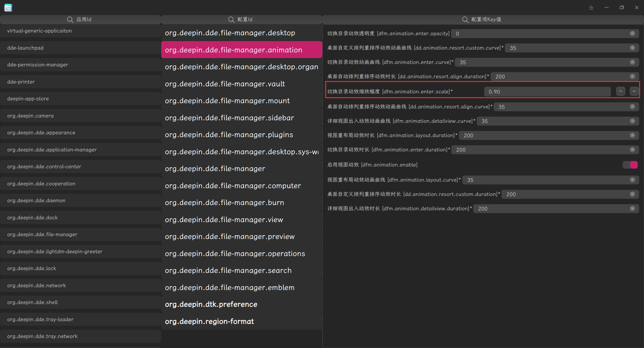Open virtual-generic-applicaiton entry
Viewport: 644px width, 348px height.
80,31
